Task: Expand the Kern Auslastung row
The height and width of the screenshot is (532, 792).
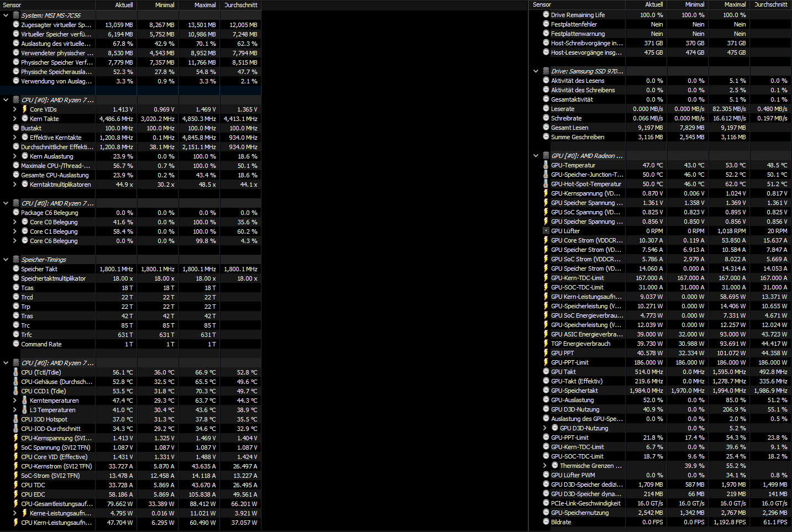Action: tap(15, 156)
